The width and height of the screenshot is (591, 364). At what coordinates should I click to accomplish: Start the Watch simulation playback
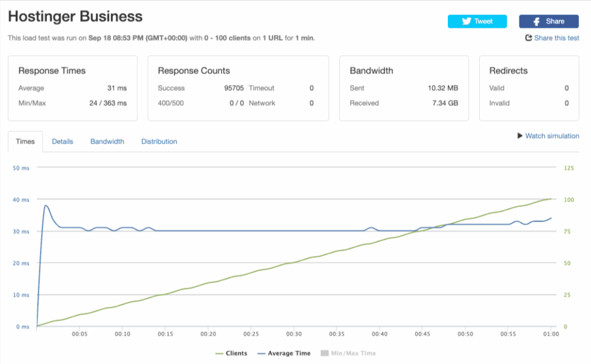pos(552,136)
